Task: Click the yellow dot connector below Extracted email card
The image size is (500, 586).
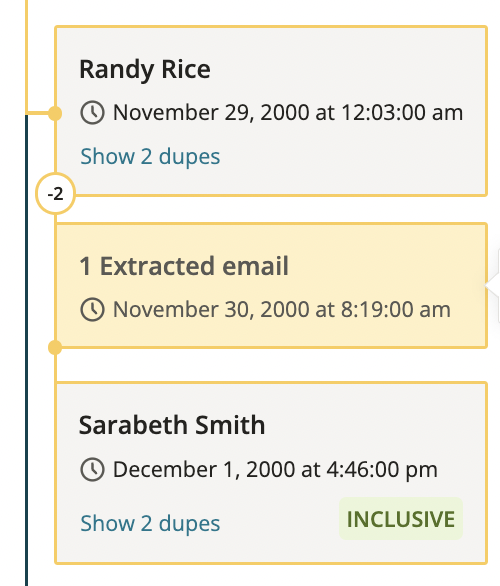Action: 55,348
